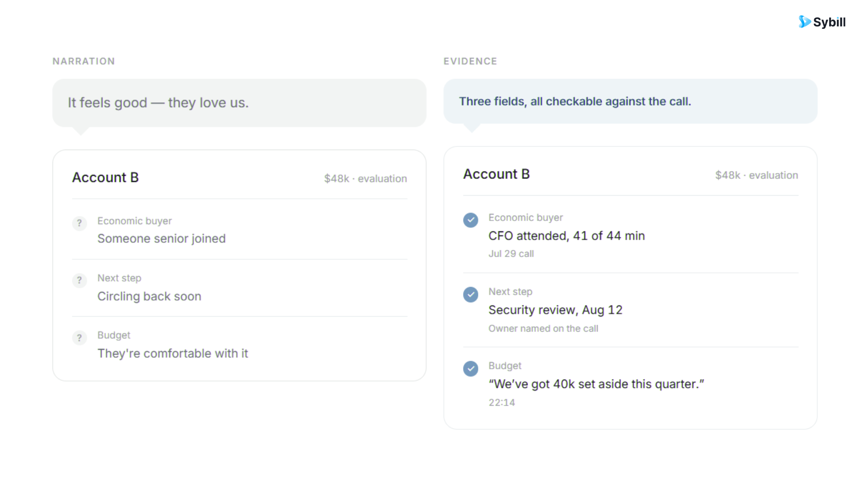Image resolution: width=868 pixels, height=488 pixels.
Task: Click the NARRATION heading
Action: tap(84, 61)
